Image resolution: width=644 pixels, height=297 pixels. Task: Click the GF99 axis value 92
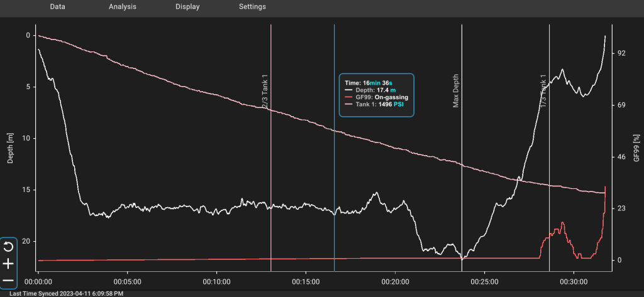tap(621, 53)
